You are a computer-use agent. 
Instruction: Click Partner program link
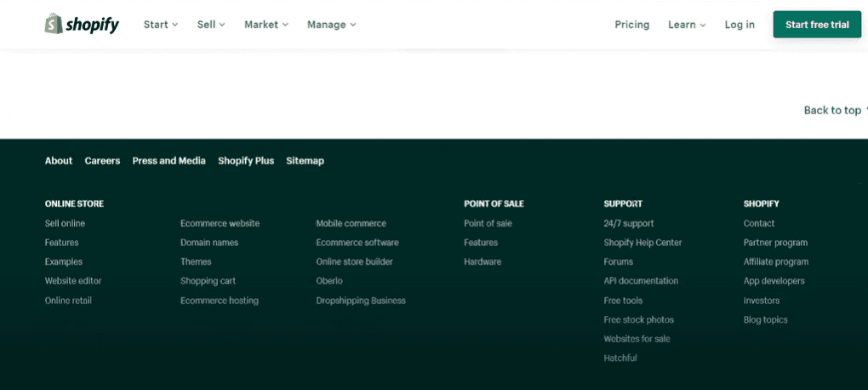tap(775, 243)
